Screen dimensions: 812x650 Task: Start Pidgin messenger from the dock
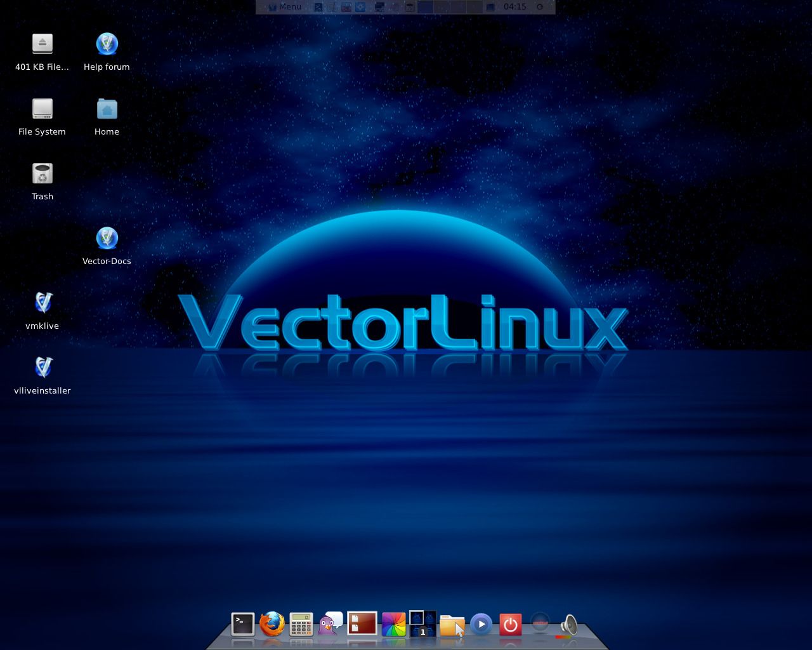click(330, 624)
